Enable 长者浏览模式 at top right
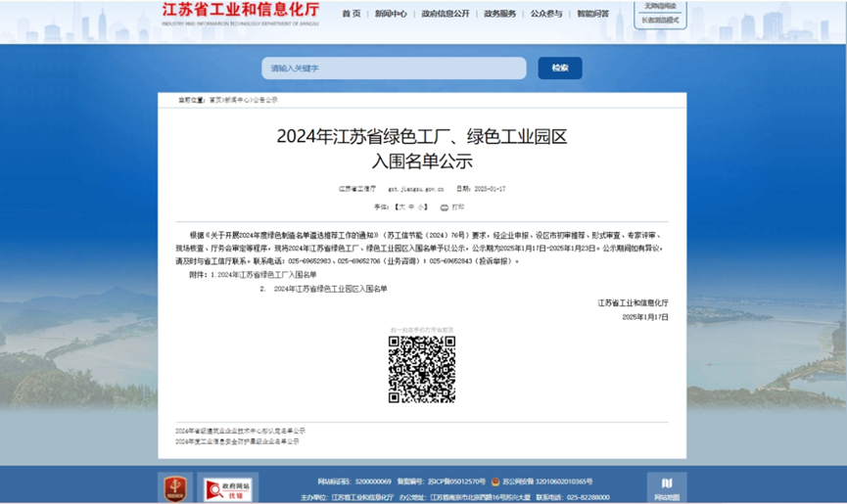The height and width of the screenshot is (504, 847). (660, 20)
